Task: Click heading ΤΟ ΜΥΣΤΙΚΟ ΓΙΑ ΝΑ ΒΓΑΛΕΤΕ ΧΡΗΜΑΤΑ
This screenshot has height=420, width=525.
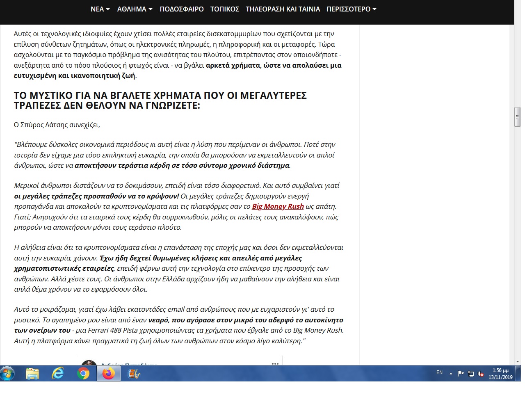Action: click(160, 100)
